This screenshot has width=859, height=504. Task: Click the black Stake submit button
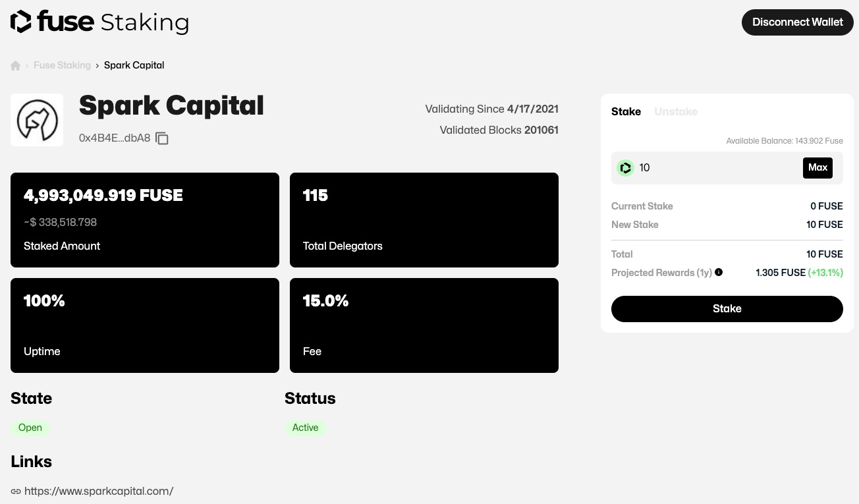[x=727, y=309]
